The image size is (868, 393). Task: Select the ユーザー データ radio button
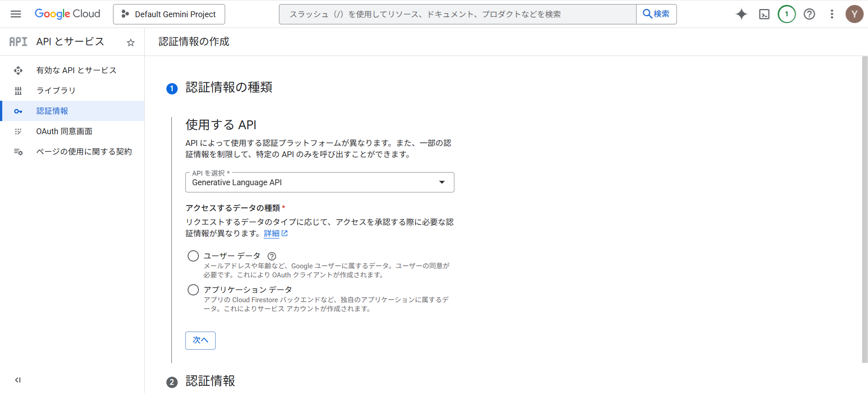point(193,256)
